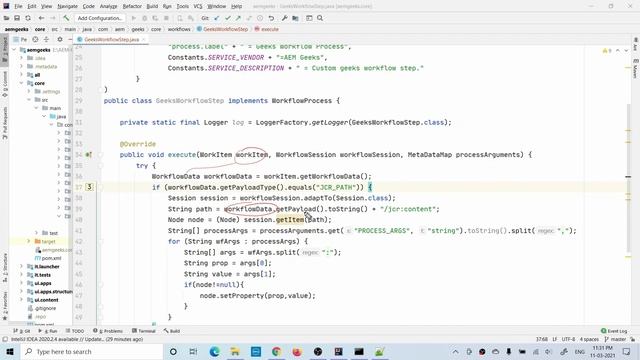Click the Synchronize reload icon

(x=28, y=18)
